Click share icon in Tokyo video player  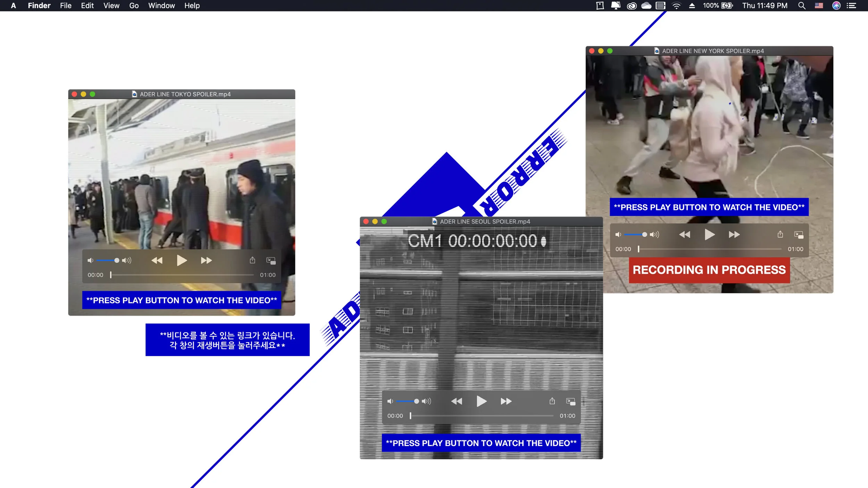(x=252, y=260)
